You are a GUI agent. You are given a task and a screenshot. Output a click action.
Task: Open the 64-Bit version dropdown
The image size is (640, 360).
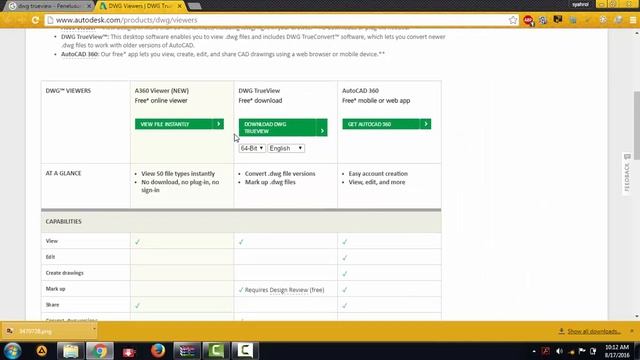252,148
